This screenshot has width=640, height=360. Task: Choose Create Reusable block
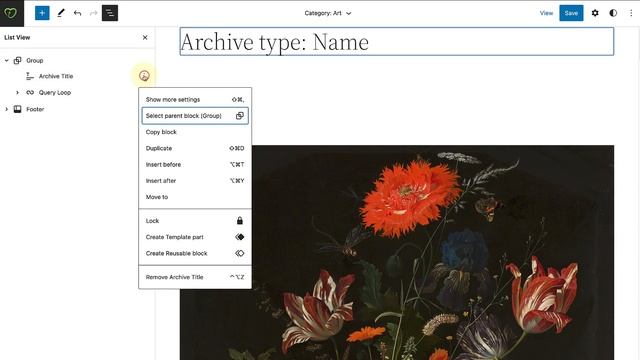[195, 253]
